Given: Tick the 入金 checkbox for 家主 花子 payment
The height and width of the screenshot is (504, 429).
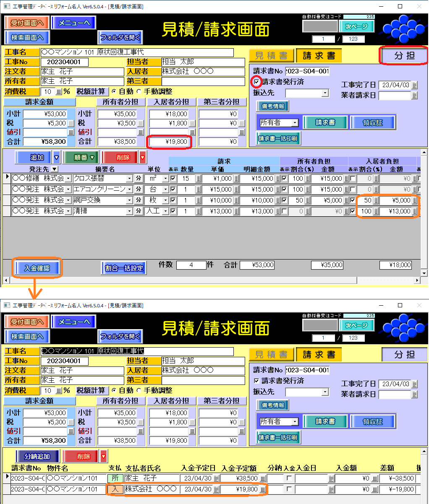Looking at the screenshot, I should (x=289, y=478).
